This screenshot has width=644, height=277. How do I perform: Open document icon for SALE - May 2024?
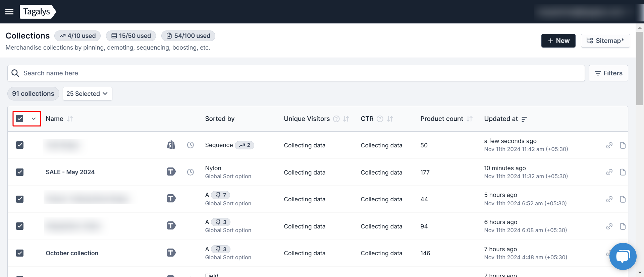(623, 172)
